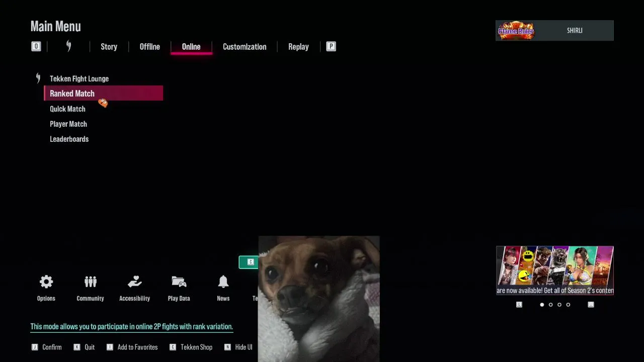The width and height of the screenshot is (644, 362).
Task: Click the K key icon next to Quit
Action: 77,347
